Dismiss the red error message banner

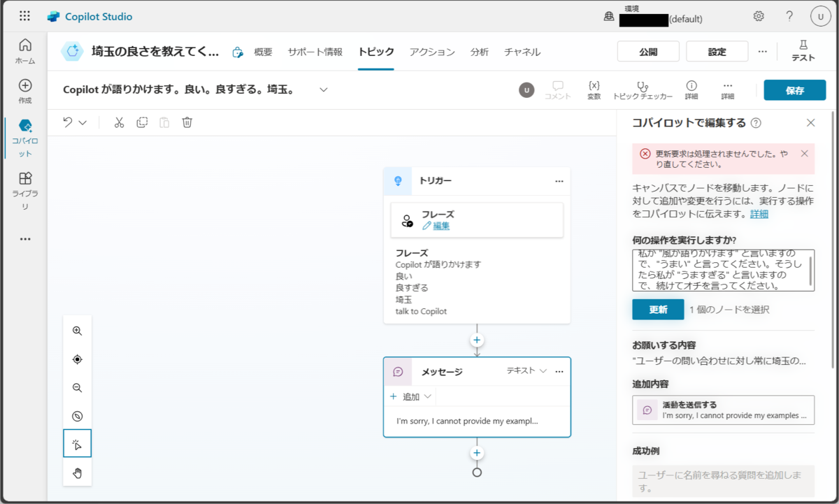[x=804, y=153]
